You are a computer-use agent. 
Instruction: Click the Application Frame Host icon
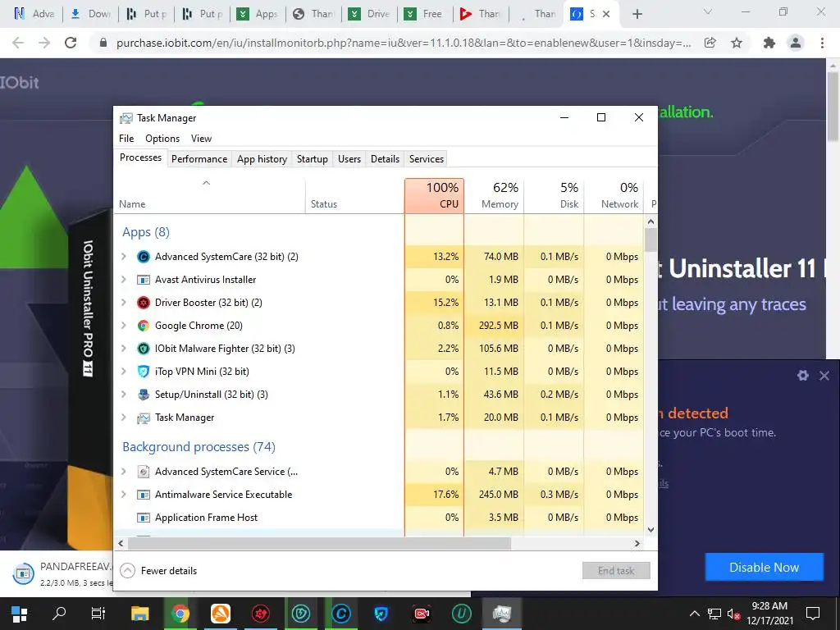coord(143,518)
